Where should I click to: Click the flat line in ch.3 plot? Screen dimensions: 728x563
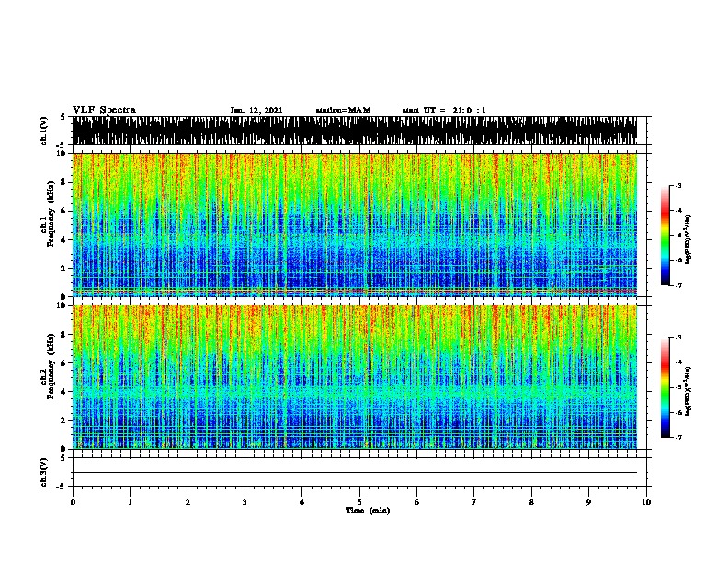tap(355, 473)
